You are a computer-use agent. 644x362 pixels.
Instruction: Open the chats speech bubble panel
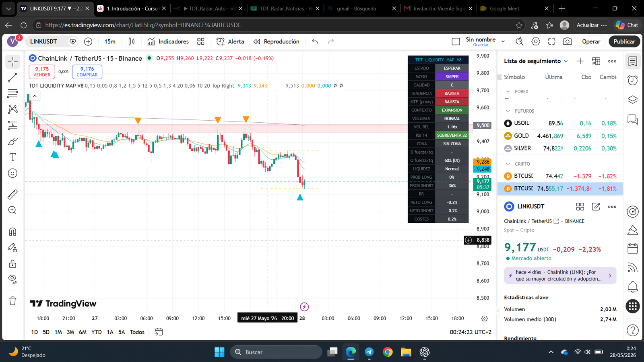point(633,119)
